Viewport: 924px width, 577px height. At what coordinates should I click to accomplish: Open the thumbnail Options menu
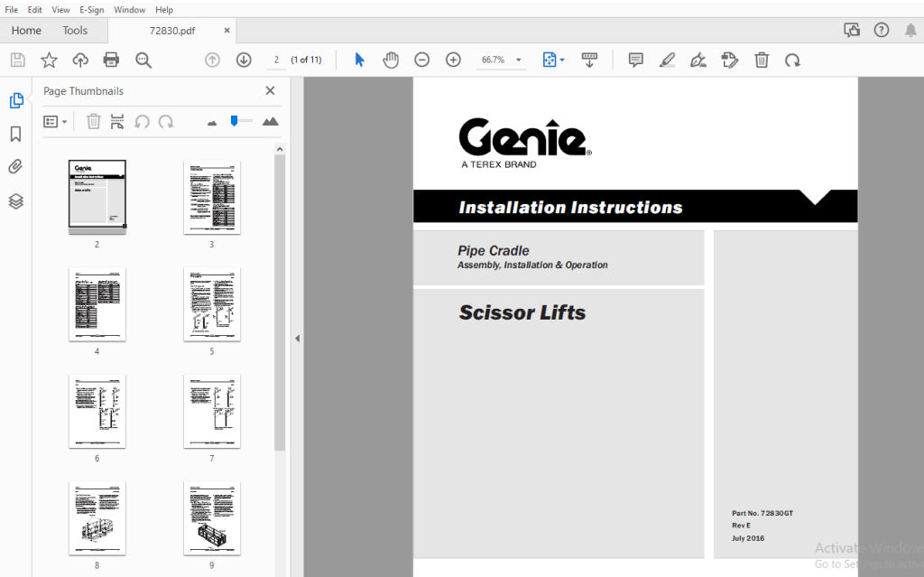pos(54,121)
